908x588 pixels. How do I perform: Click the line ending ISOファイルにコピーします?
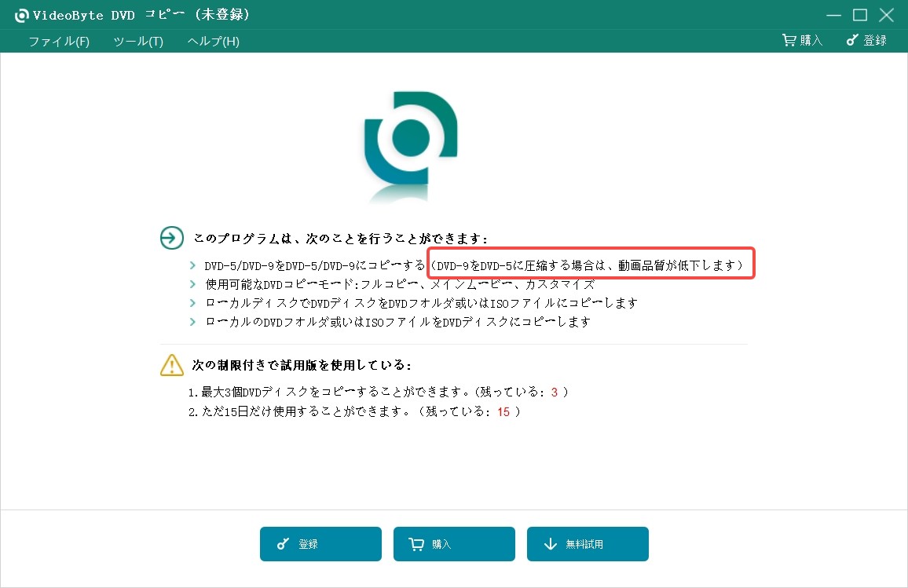tap(421, 303)
